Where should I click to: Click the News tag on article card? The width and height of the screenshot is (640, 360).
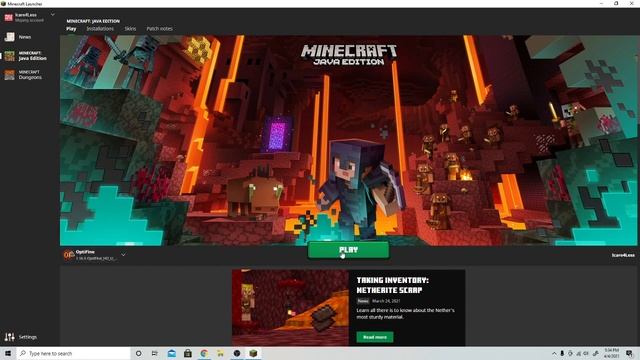point(363,301)
